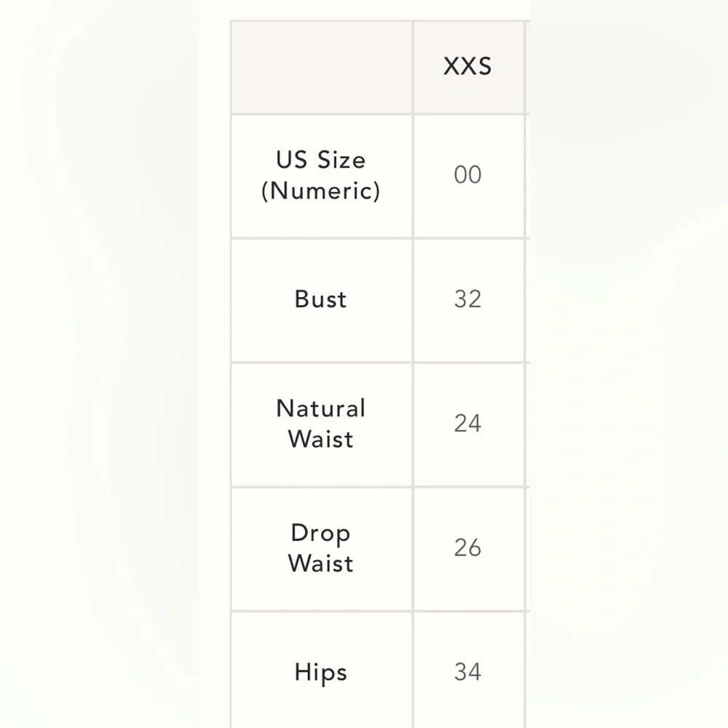Image resolution: width=728 pixels, height=728 pixels.
Task: Select the empty top-left header cell
Action: coord(322,67)
